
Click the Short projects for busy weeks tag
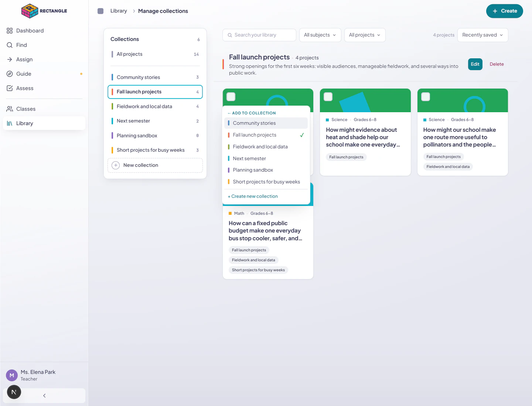click(258, 270)
